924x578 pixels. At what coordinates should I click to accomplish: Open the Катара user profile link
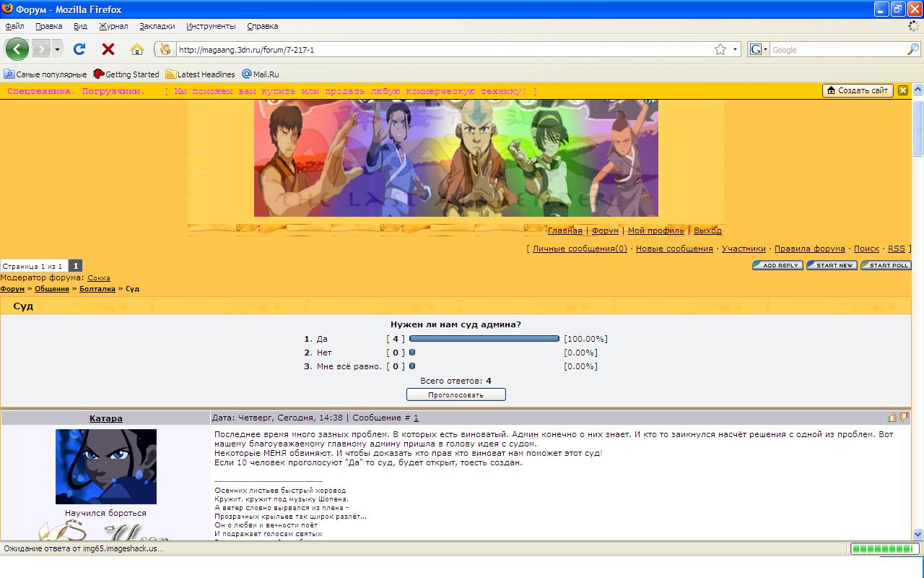[x=105, y=418]
